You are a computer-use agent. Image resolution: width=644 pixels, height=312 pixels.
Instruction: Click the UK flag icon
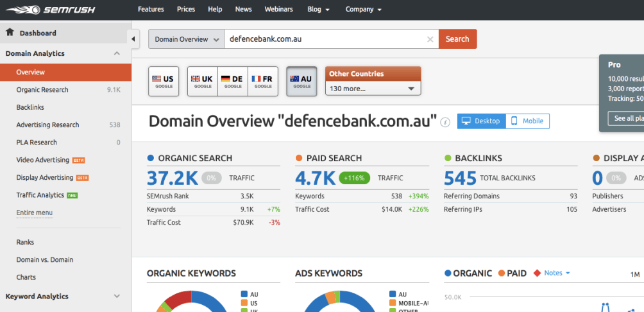click(x=196, y=78)
